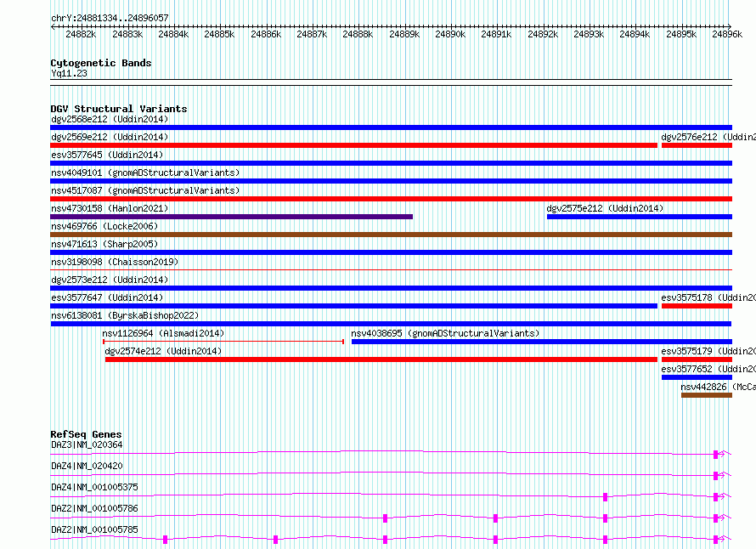
Task: Select the dgv2575e212 blue variant bar
Action: tap(640, 217)
